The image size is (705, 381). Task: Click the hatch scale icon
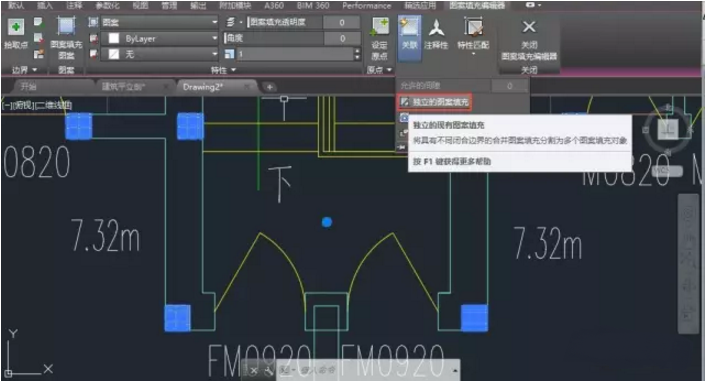coord(229,54)
